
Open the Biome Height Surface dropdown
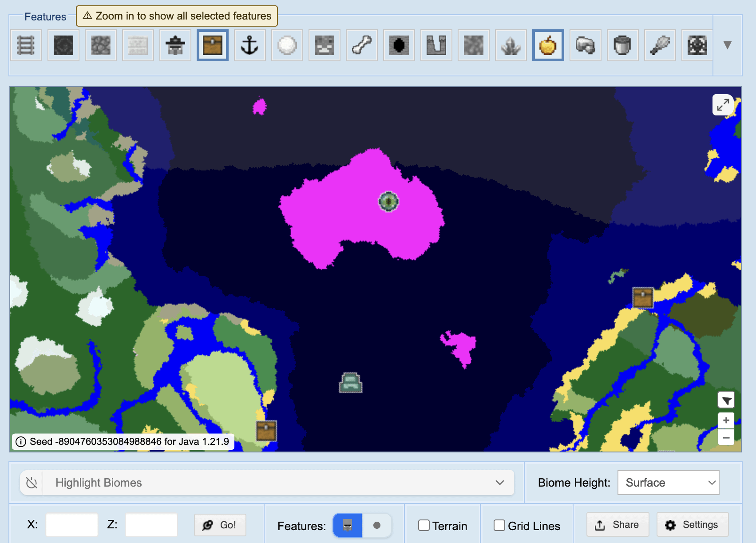click(x=668, y=483)
